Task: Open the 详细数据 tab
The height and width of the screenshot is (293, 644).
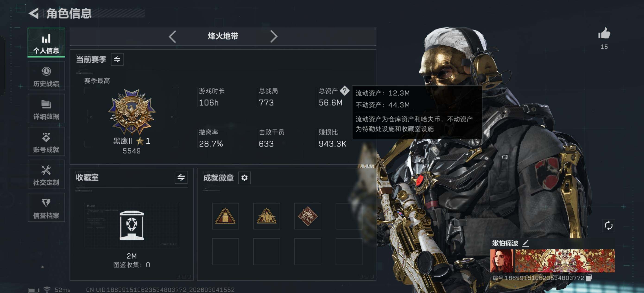Action: 46,108
